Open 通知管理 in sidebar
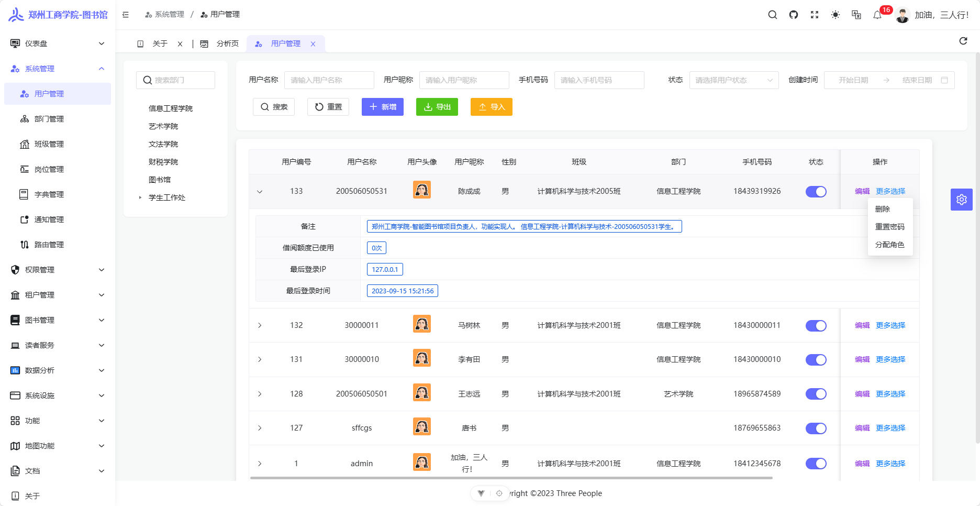 coord(58,219)
